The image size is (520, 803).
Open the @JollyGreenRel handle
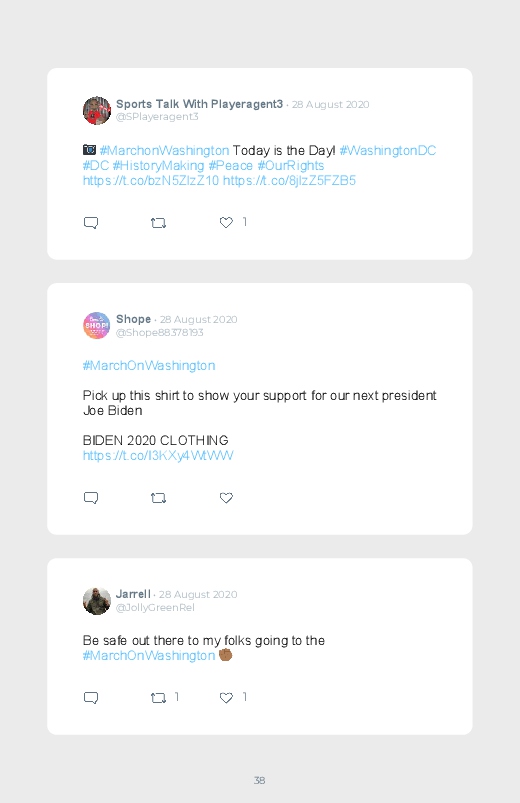pos(155,607)
